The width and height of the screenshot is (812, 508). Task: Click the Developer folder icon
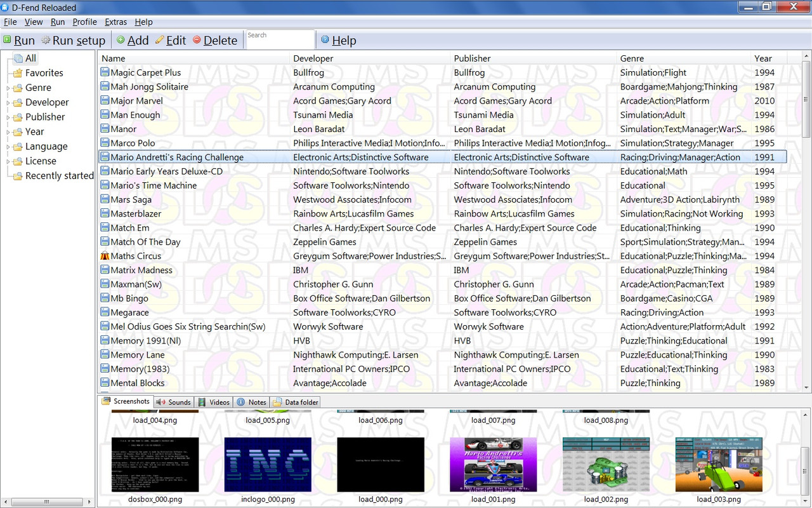pos(18,102)
